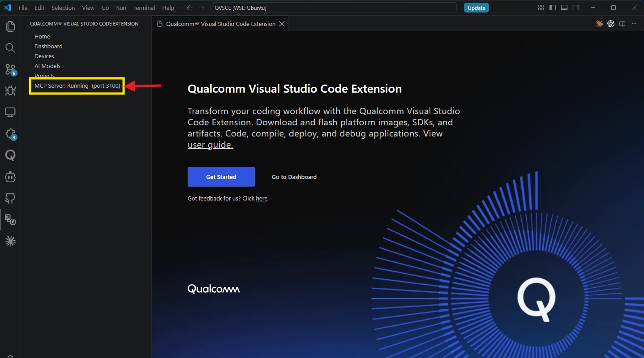
Task: Click the heading "Qualcomm Visual Studio Code Extension"
Action: [x=295, y=89]
